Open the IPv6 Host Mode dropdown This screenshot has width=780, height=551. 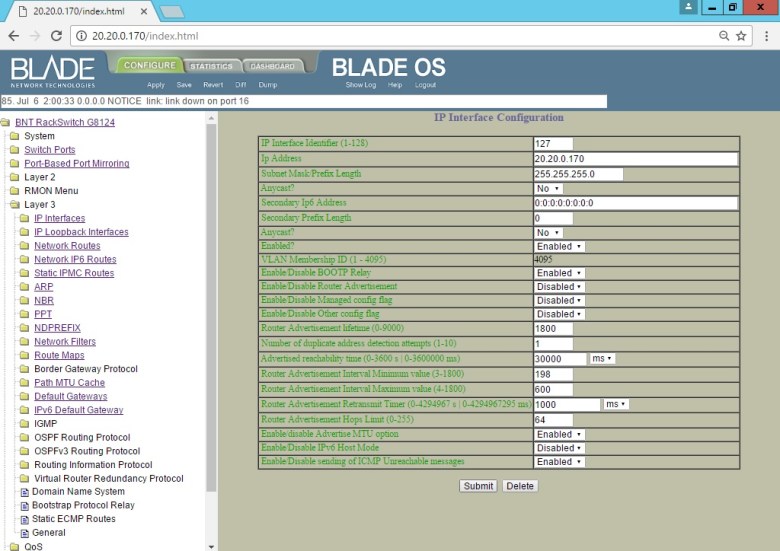tap(560, 448)
